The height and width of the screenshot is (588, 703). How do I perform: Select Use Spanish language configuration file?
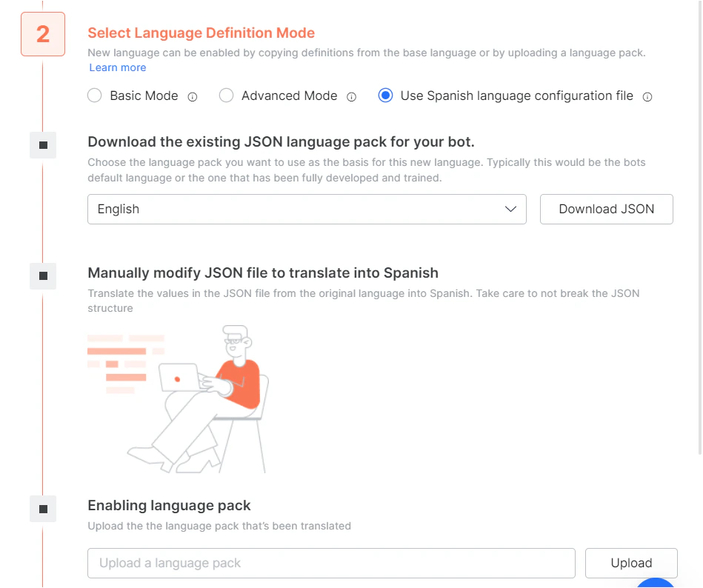[385, 96]
